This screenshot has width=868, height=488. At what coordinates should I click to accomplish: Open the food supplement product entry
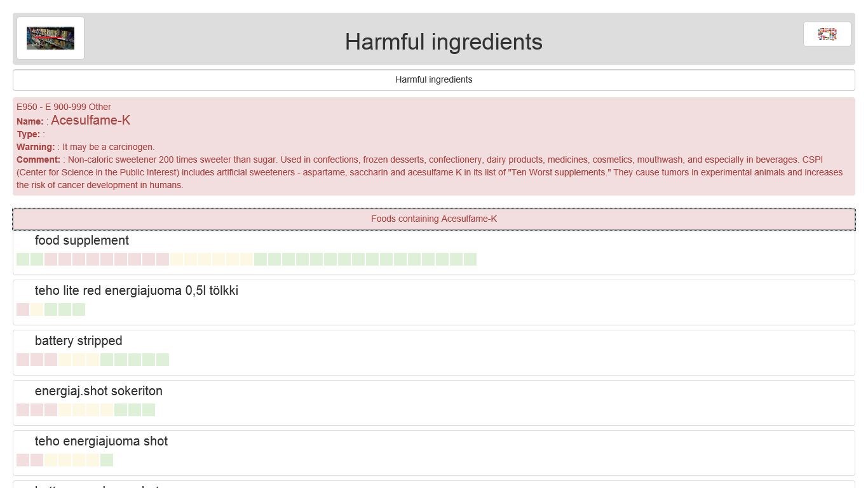tap(82, 240)
